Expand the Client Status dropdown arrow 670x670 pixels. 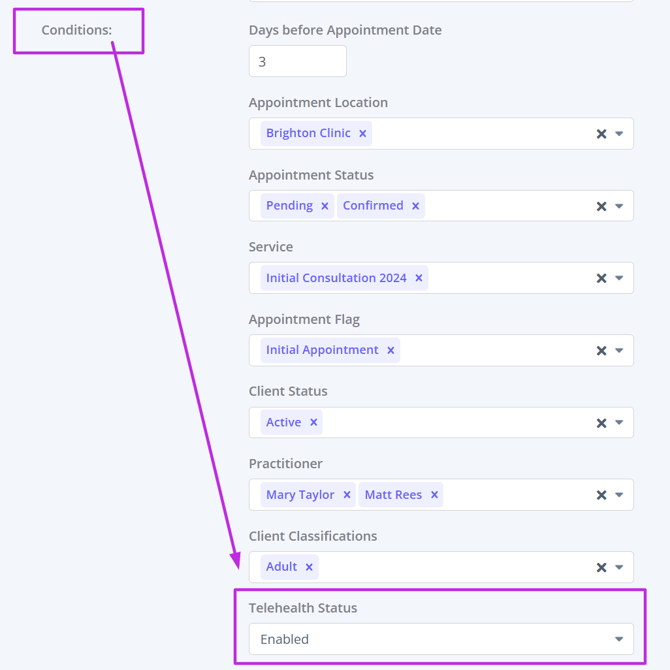tap(620, 423)
